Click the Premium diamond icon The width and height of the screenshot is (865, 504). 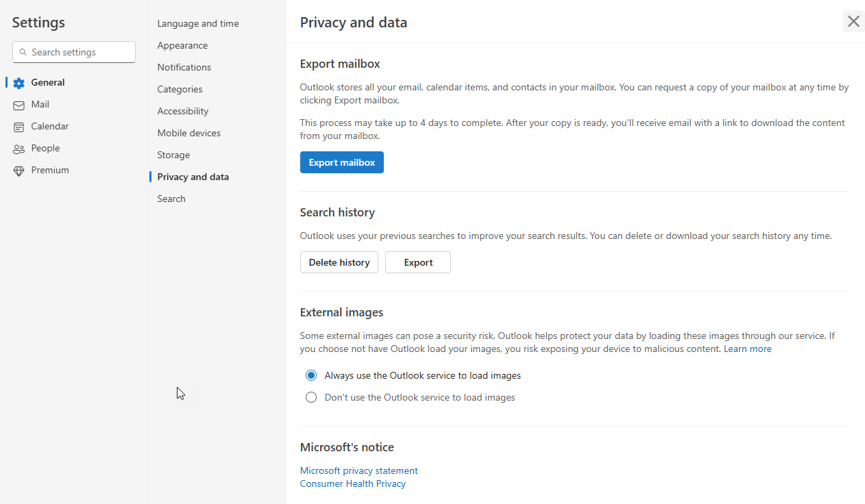[x=19, y=171]
